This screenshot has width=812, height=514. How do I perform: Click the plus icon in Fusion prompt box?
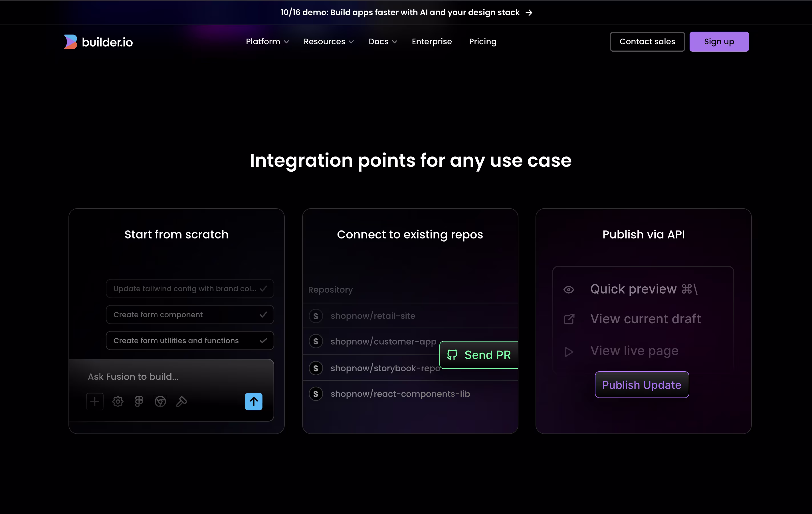click(95, 401)
